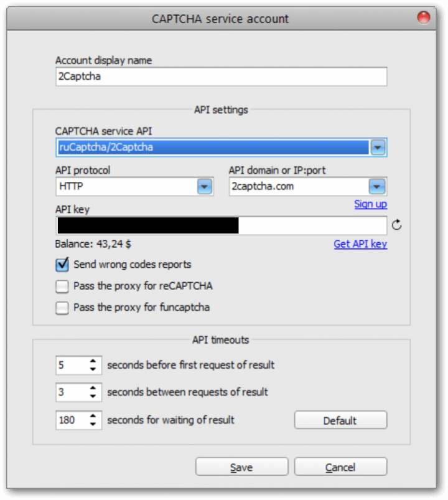Enable Pass the proxy for funcaptcha
448x500 pixels.
(x=62, y=308)
